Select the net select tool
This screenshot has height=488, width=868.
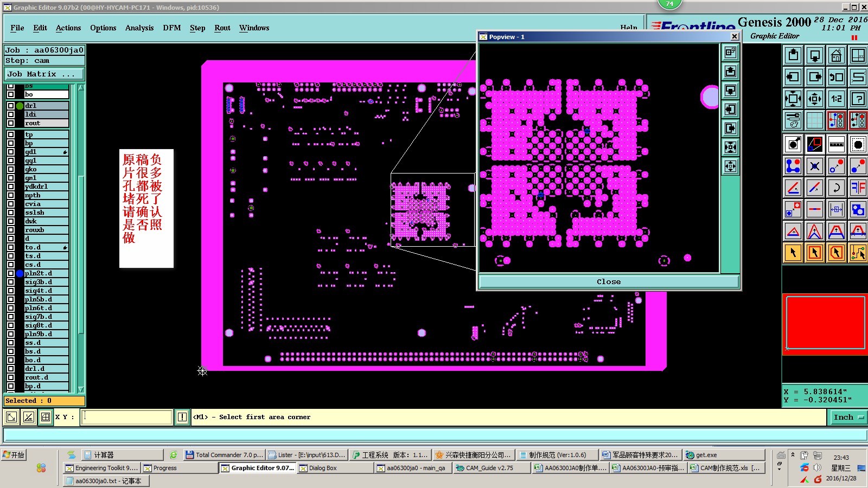[858, 253]
